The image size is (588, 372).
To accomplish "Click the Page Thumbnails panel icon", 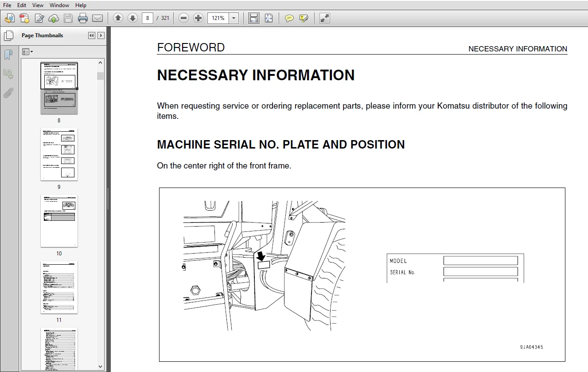I will tap(8, 36).
